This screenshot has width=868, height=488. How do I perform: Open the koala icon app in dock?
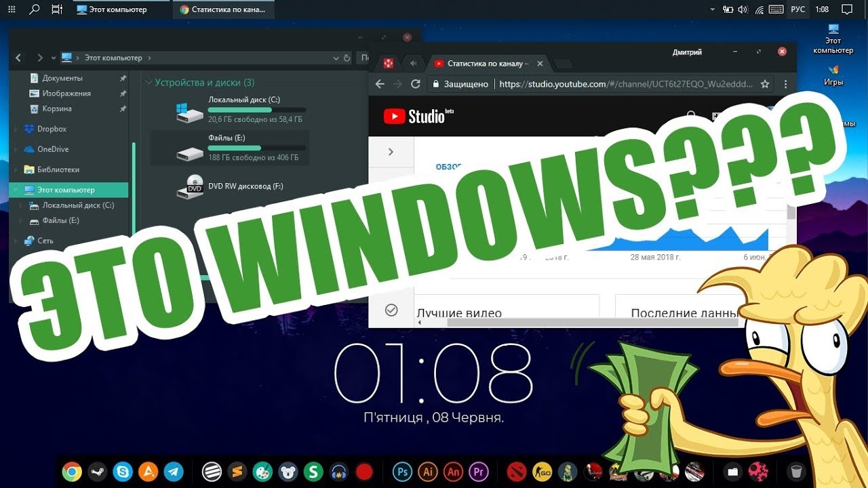tap(288, 471)
